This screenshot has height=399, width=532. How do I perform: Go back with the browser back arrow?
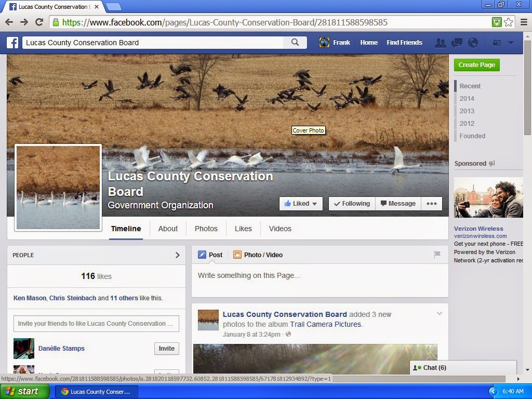point(9,22)
